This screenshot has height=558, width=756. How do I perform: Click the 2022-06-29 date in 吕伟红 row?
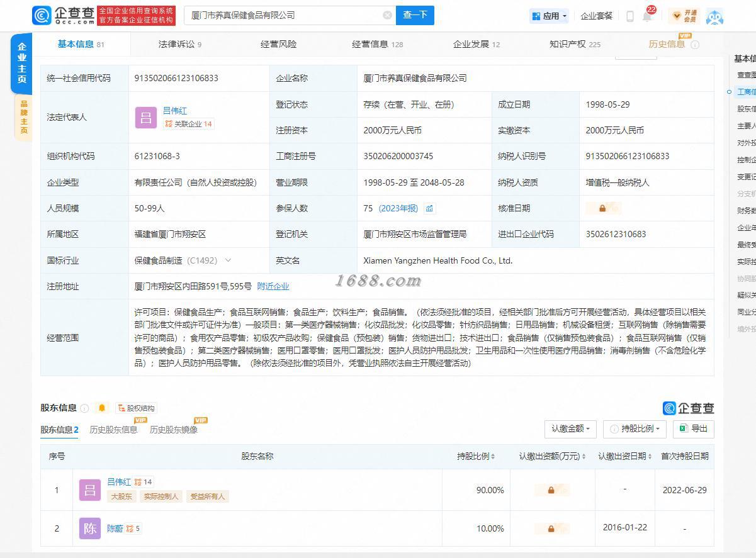(684, 490)
